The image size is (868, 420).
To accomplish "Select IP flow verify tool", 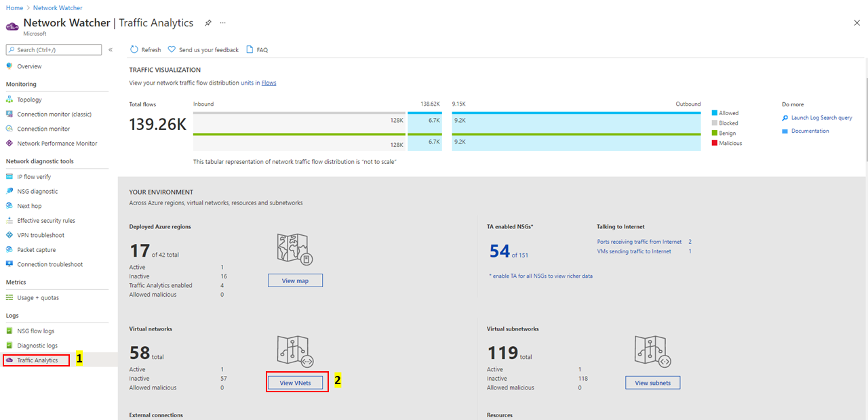I will point(34,177).
